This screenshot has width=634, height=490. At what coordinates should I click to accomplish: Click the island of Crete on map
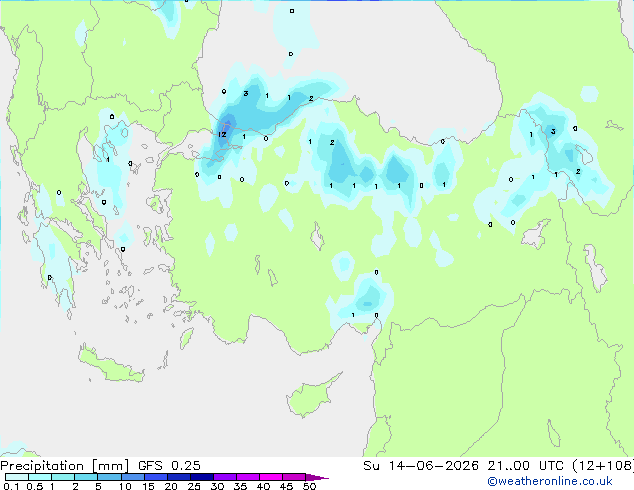pos(110,366)
